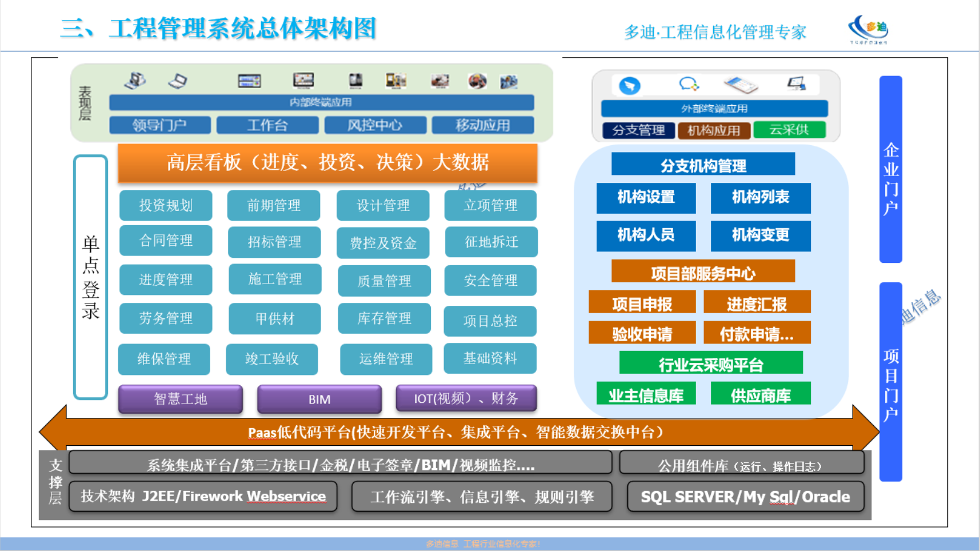Click the Paas低代码平台 orange arrow band
The width and height of the screenshot is (980, 551).
click(x=459, y=432)
